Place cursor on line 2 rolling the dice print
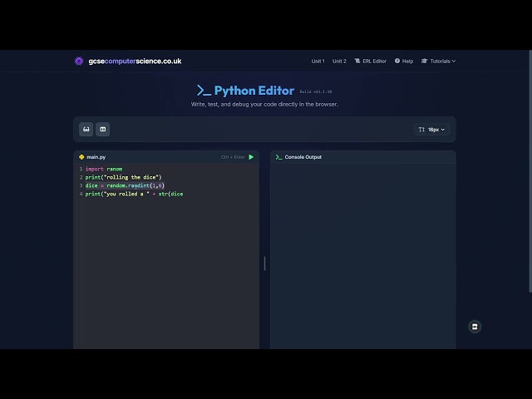 pos(124,177)
